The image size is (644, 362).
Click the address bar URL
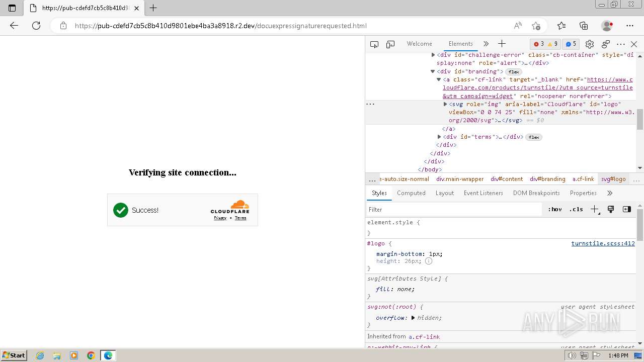(220, 26)
